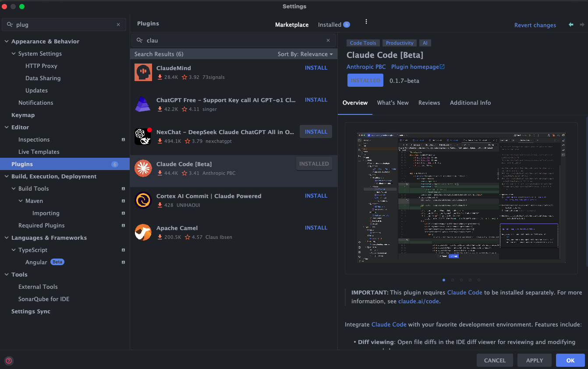Install the ClaudeMind plugin
Screen dimensions: 588x369
pyautogui.click(x=316, y=68)
